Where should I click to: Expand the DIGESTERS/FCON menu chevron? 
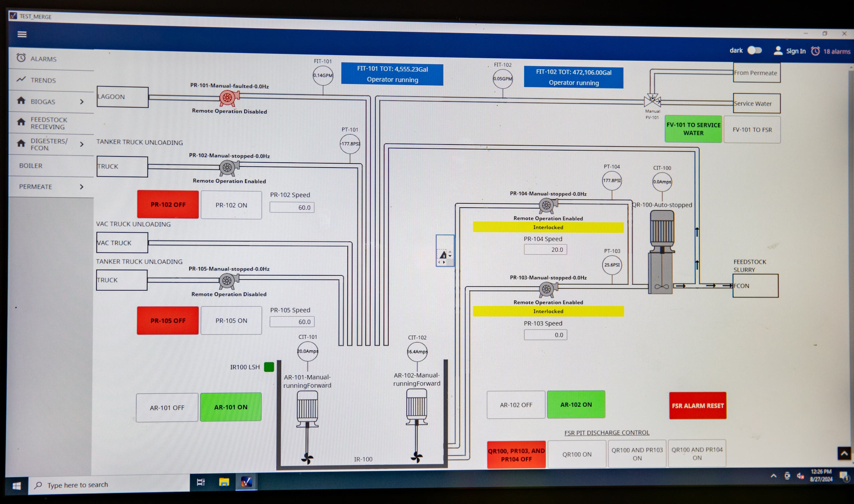82,144
